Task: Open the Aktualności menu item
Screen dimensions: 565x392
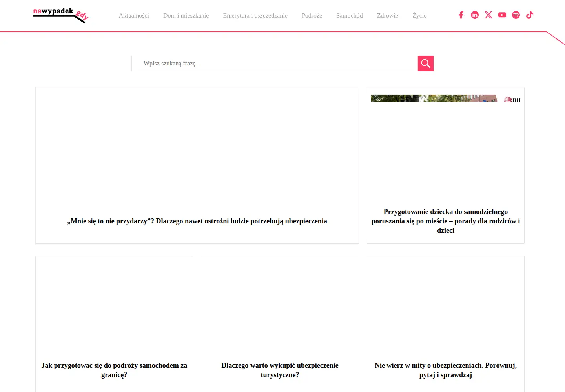Action: click(134, 16)
